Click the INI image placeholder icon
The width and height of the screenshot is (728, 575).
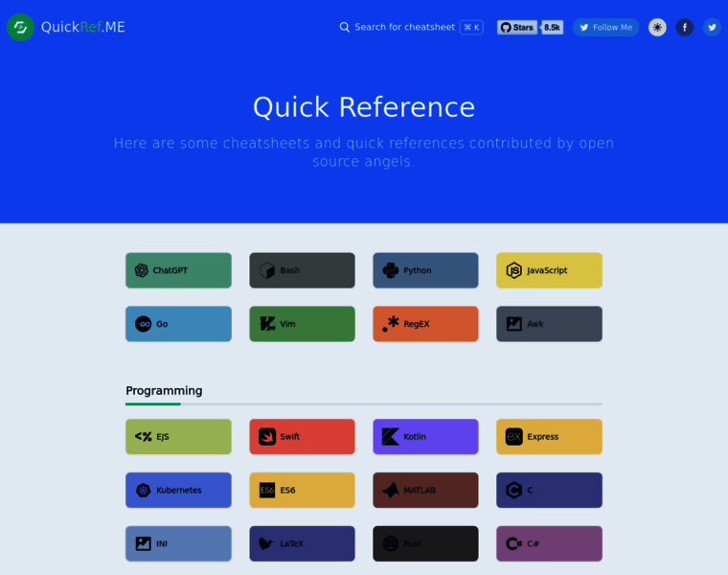tap(143, 543)
